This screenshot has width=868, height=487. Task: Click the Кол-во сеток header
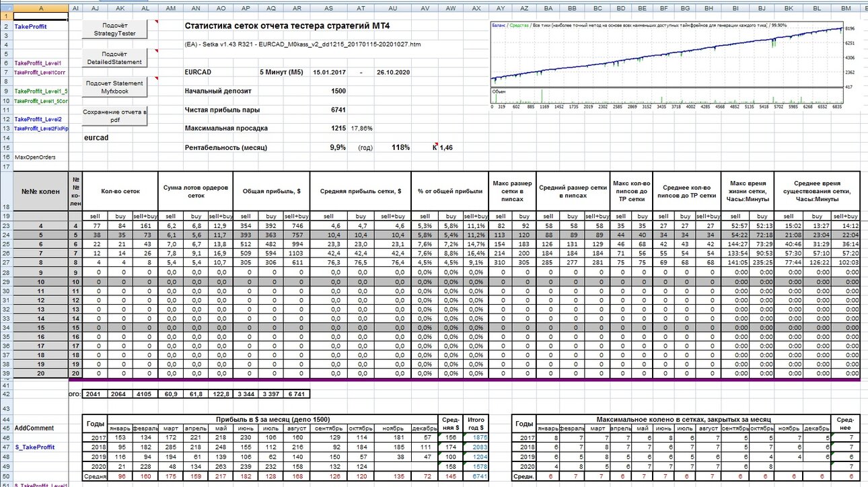tap(120, 191)
